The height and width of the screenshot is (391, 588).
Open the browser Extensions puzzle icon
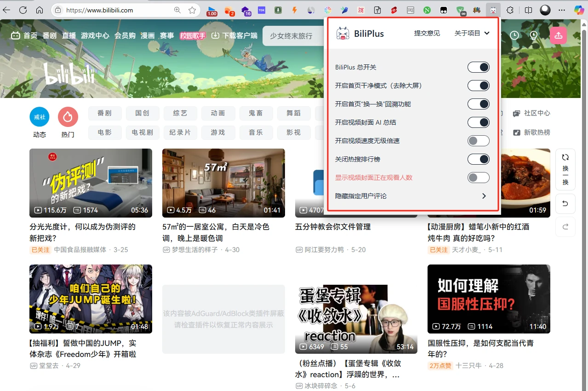[x=510, y=10]
